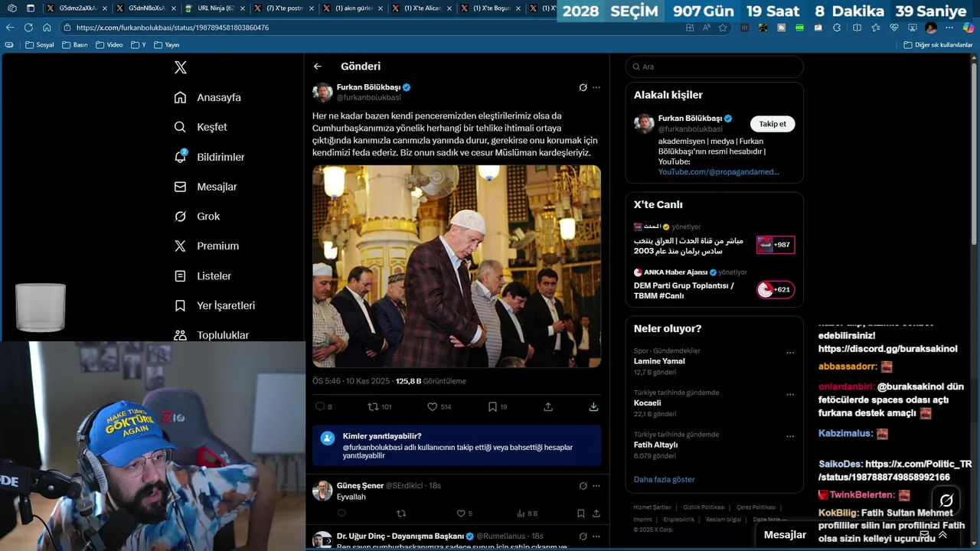Open Topluluklar (Communities)
The height and width of the screenshot is (551, 980).
211,335
